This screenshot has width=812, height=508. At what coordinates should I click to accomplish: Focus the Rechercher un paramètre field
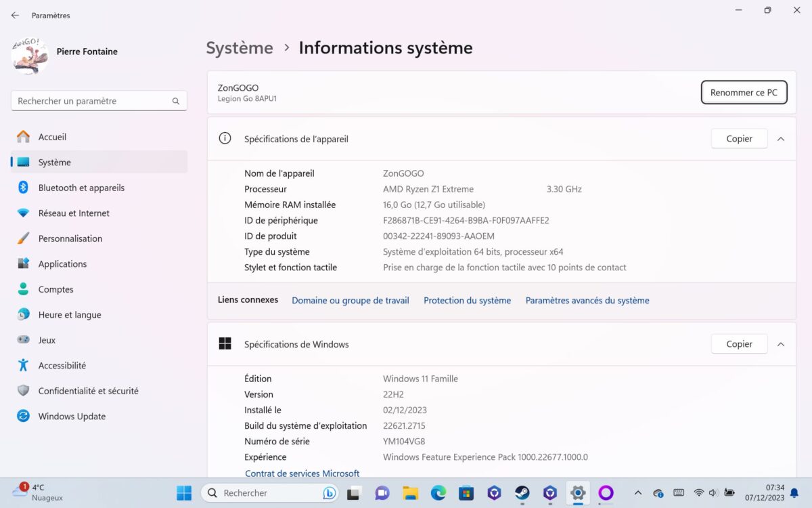click(99, 101)
